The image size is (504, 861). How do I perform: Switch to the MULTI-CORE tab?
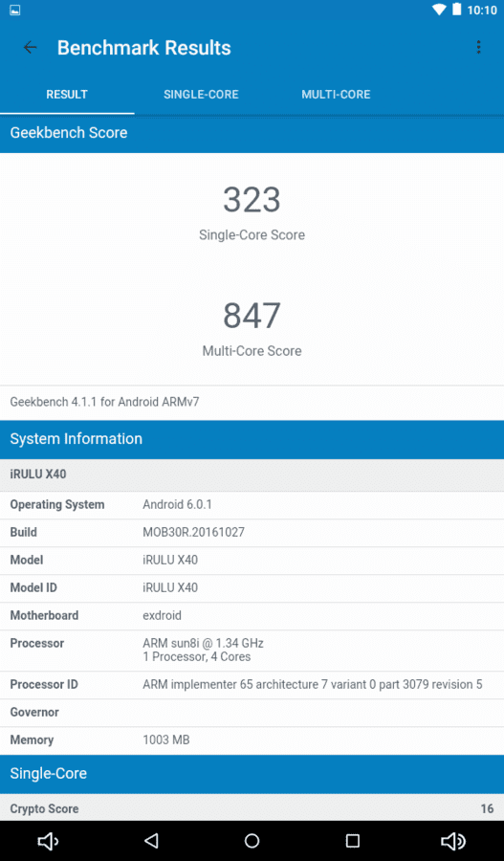pyautogui.click(x=336, y=95)
